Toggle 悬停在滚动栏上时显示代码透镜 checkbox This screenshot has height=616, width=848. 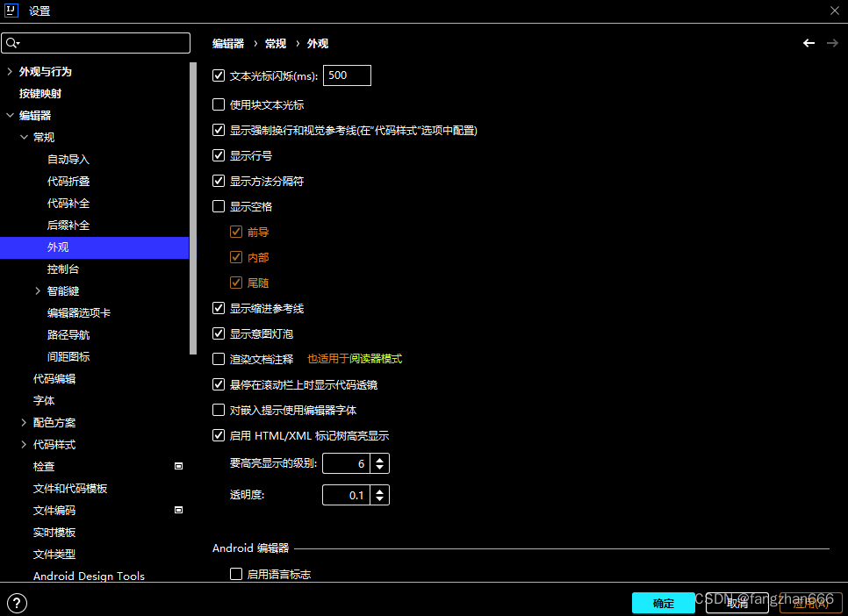point(219,384)
